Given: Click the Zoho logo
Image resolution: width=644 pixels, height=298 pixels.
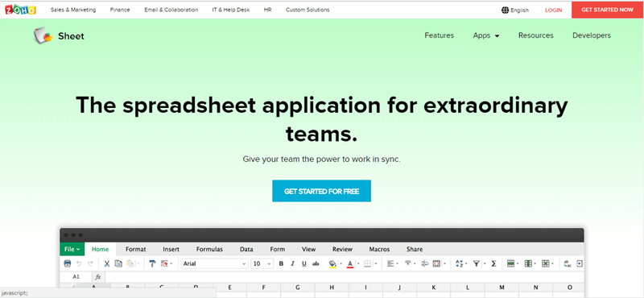Looking at the screenshot, I should (x=21, y=10).
